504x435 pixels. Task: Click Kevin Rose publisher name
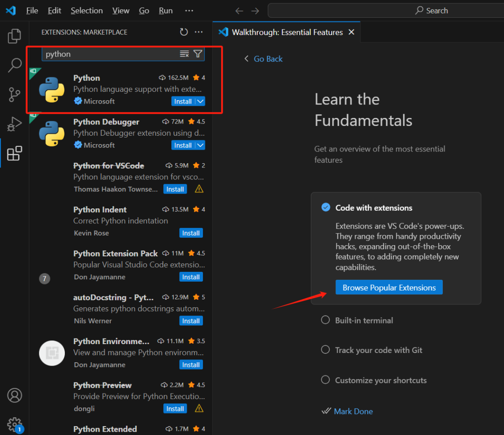pyautogui.click(x=91, y=233)
